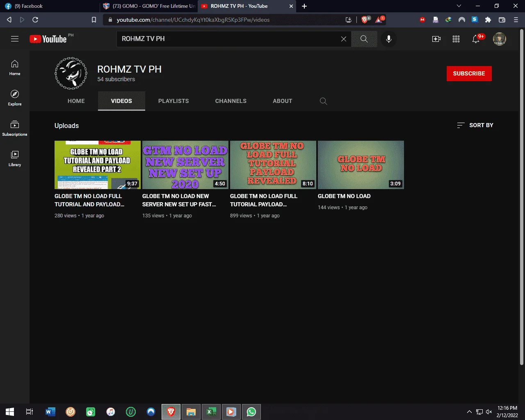Open Task View on the taskbar
Viewport: 525px width, 420px height.
(30, 412)
